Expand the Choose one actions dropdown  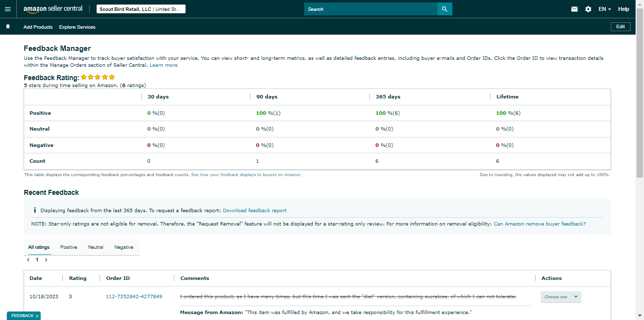tap(561, 297)
